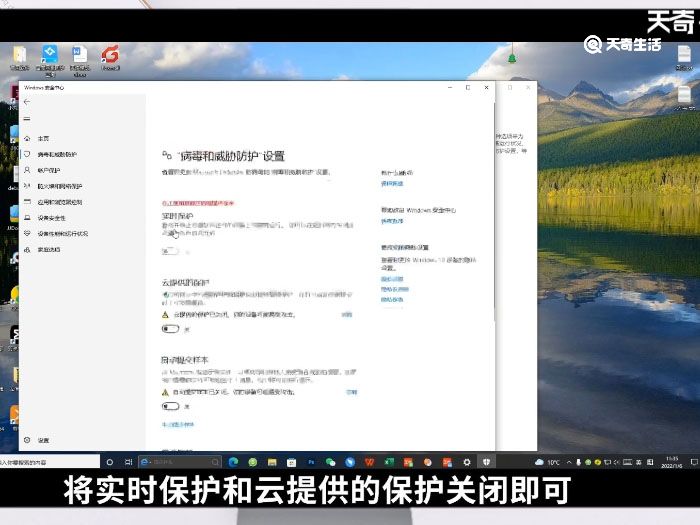Open Family options in sidebar

(x=49, y=250)
